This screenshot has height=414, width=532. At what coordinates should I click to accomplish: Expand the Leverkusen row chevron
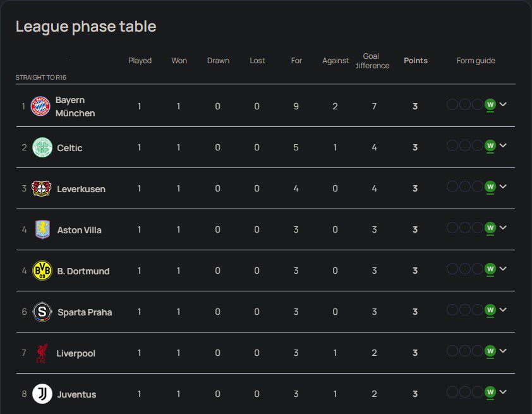click(x=503, y=186)
